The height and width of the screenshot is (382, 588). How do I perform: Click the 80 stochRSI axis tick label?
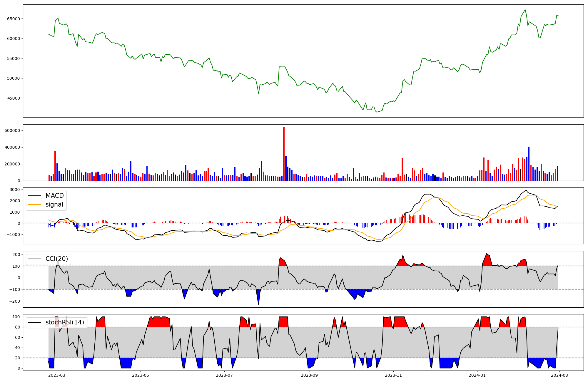[x=18, y=327]
